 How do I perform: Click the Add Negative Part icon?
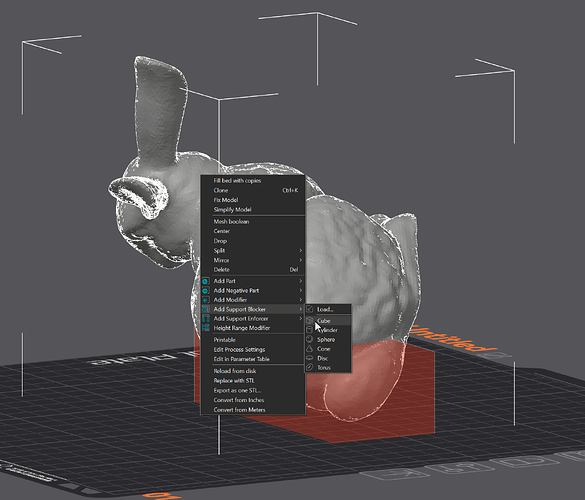tap(206, 290)
